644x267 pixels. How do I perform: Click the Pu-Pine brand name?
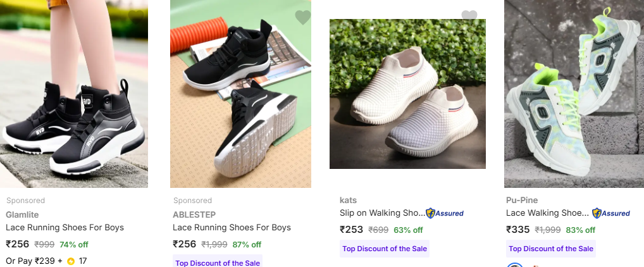[x=522, y=200]
